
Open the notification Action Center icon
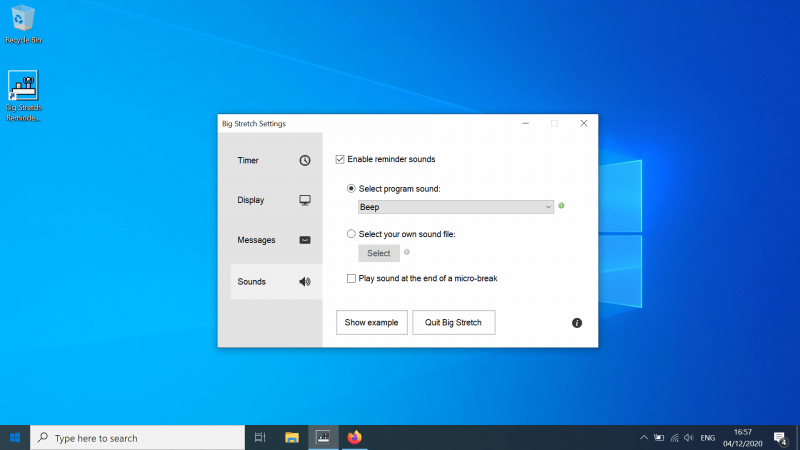[780, 438]
